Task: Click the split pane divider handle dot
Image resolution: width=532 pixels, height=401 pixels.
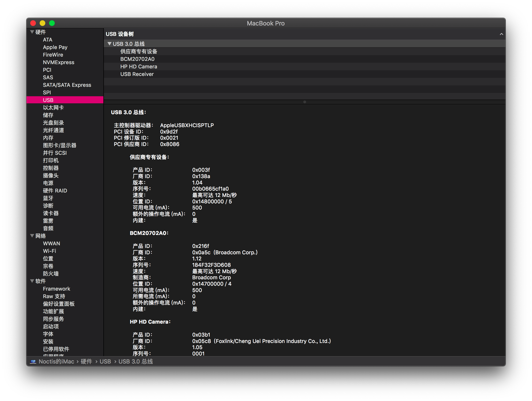Action: [304, 102]
